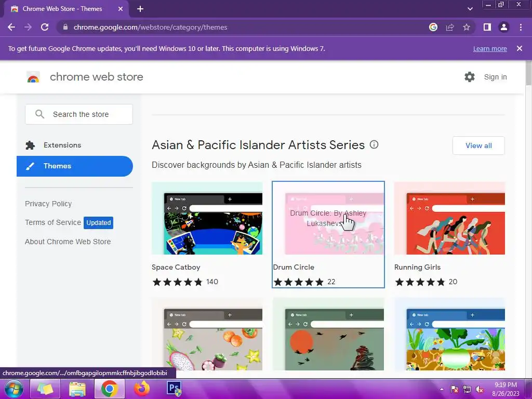Viewport: 532px width, 399px height.
Task: Focus the Search the store field
Action: 79,114
